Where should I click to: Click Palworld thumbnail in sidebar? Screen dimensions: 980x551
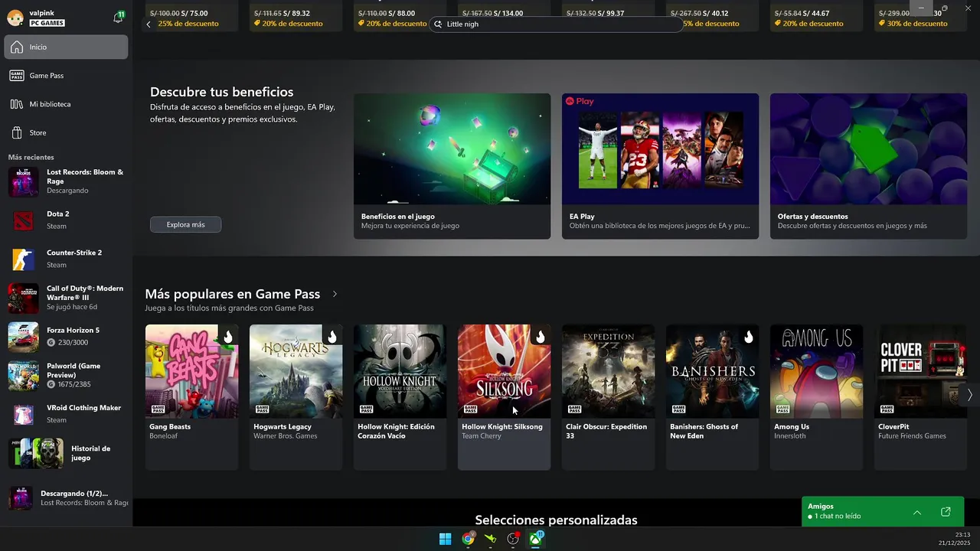(x=23, y=375)
